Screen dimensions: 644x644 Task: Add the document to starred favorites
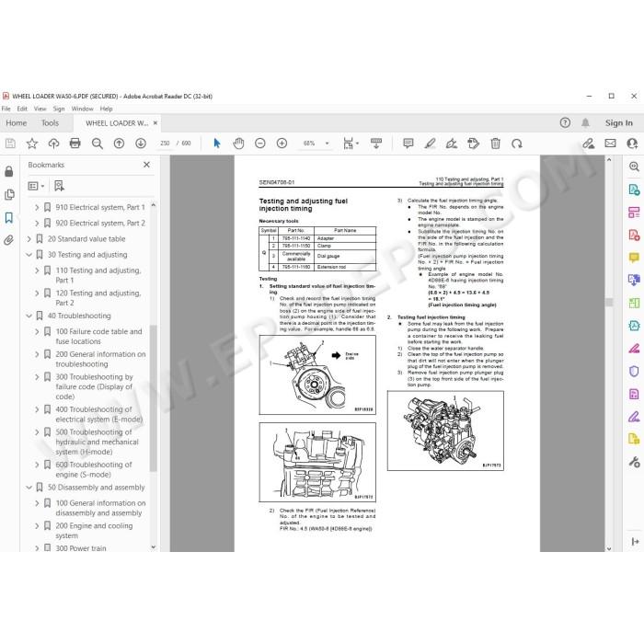coord(31,144)
